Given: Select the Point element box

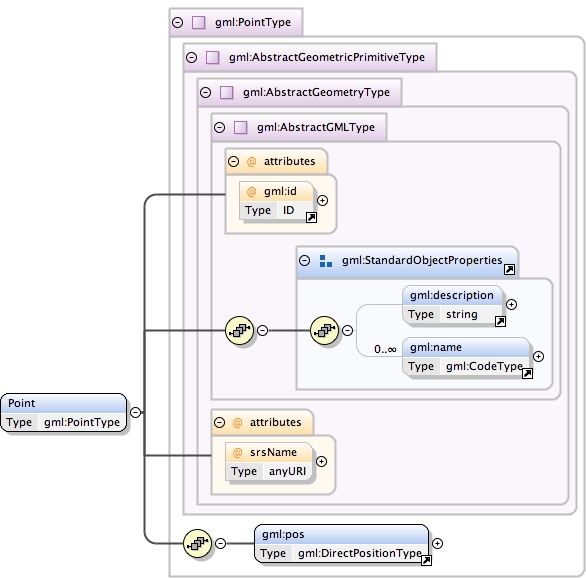Looking at the screenshot, I should click(64, 412).
